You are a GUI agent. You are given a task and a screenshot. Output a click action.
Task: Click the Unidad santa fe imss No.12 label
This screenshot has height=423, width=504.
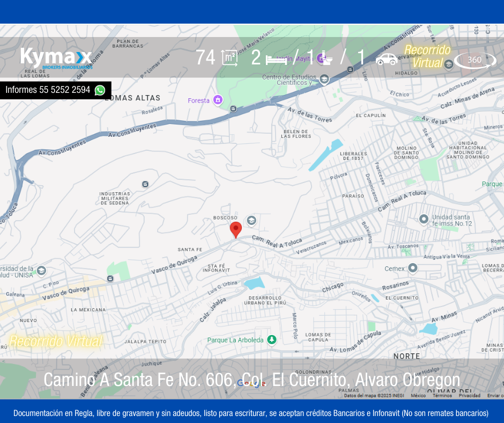click(x=452, y=220)
